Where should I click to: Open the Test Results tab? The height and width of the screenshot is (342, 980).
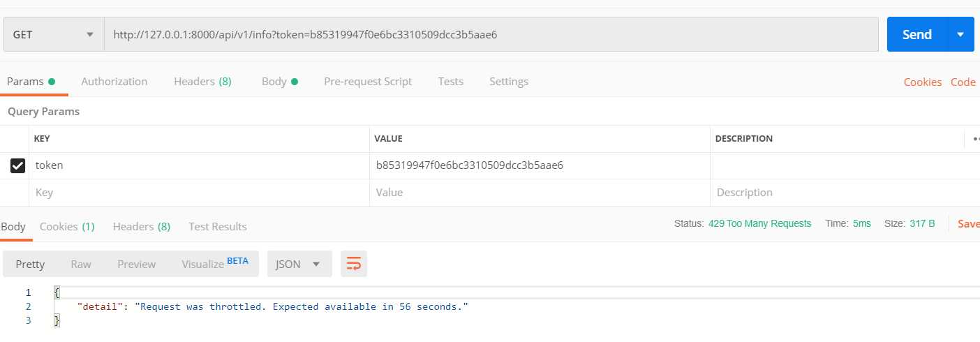218,227
